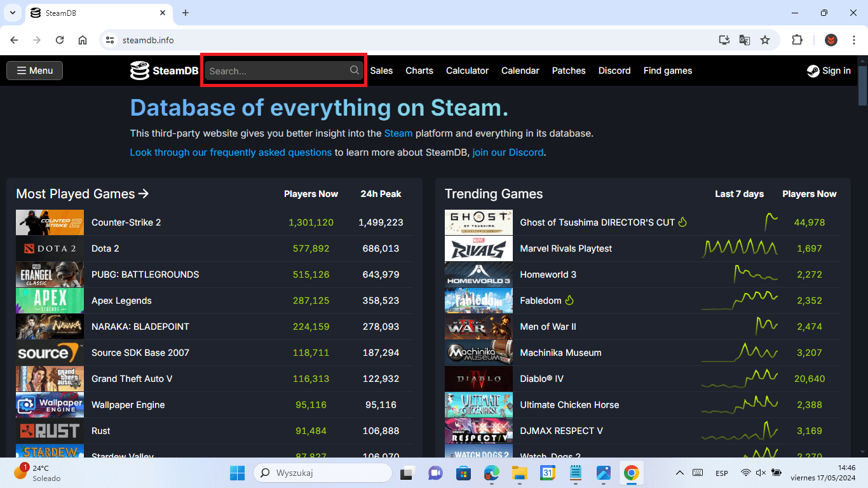Open Fabledom game name
The width and height of the screenshot is (868, 488).
click(x=541, y=301)
